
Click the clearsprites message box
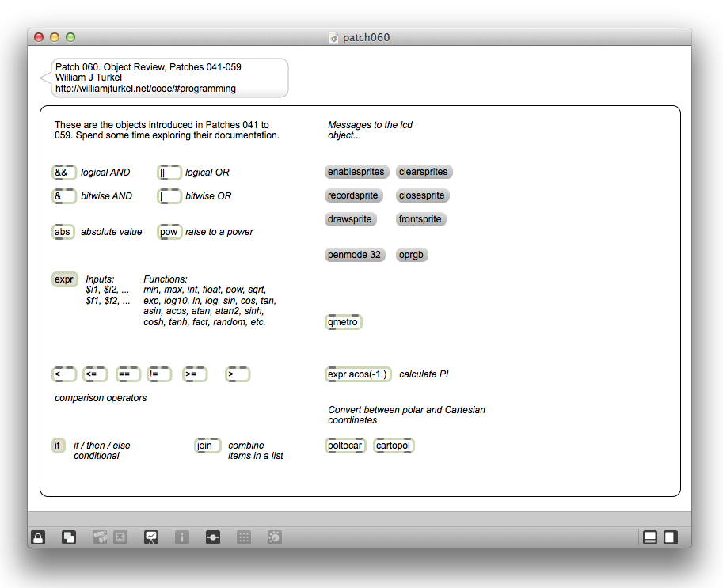424,172
